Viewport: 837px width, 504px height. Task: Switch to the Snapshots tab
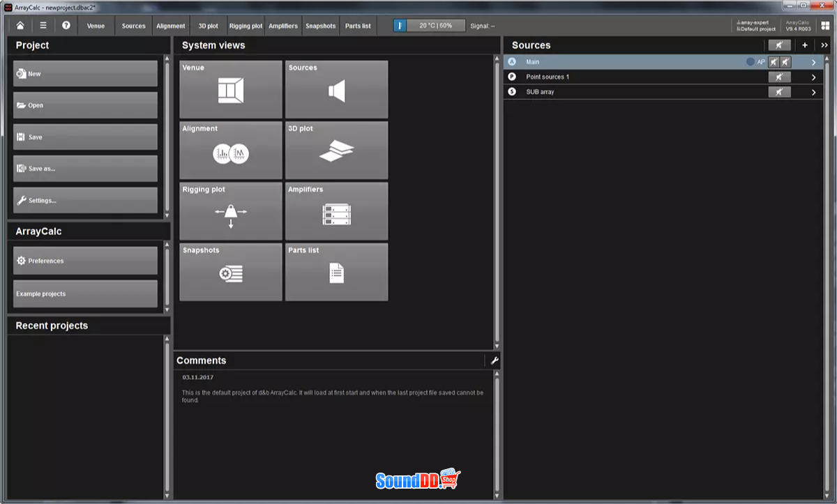tap(321, 26)
